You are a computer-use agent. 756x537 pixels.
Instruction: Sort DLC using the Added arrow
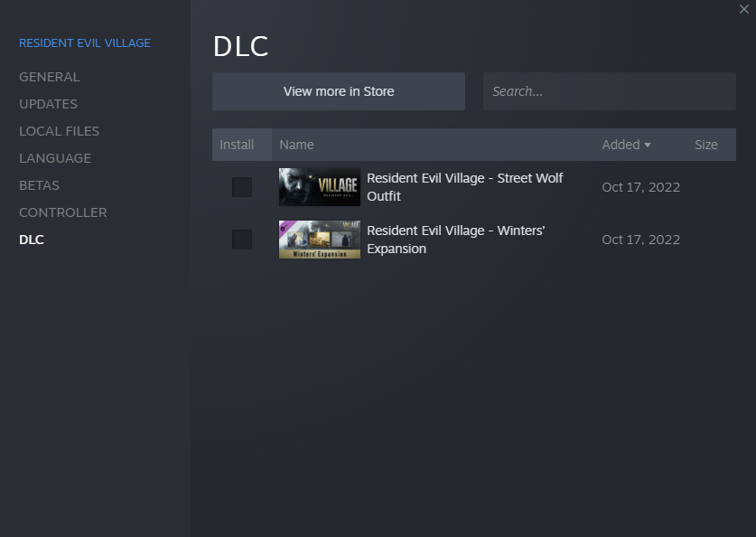click(x=648, y=145)
